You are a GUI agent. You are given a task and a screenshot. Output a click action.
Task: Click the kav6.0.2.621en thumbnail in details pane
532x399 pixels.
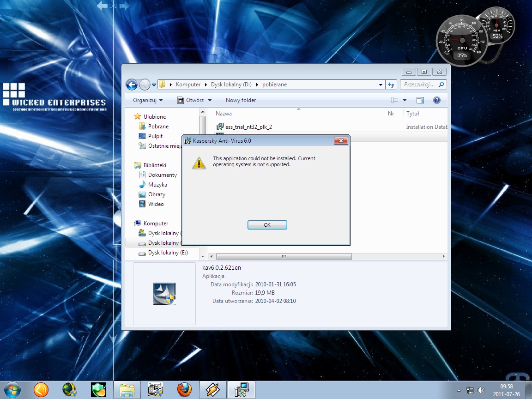pos(164,294)
